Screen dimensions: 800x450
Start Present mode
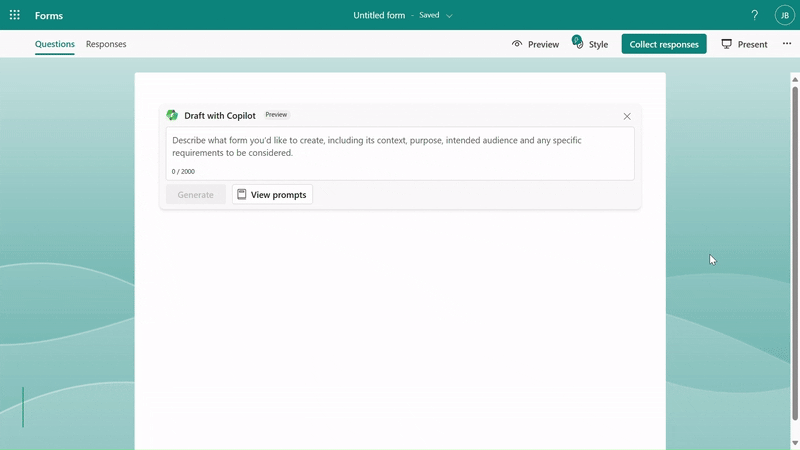(744, 44)
